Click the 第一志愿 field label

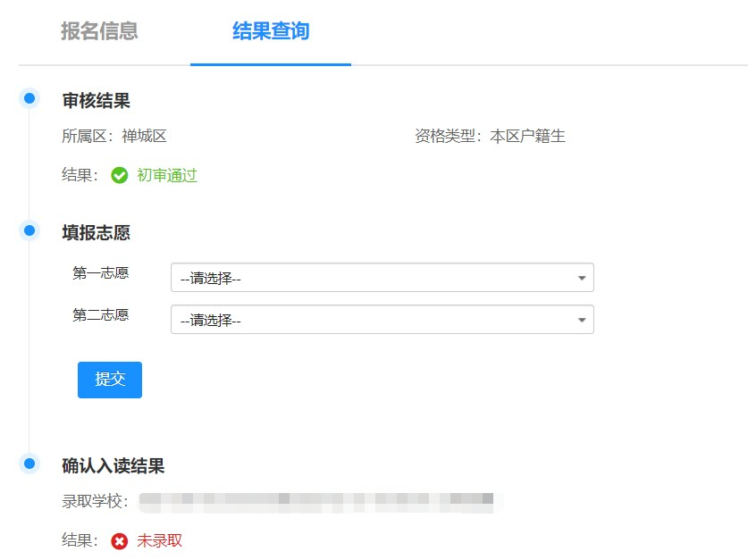point(100,273)
